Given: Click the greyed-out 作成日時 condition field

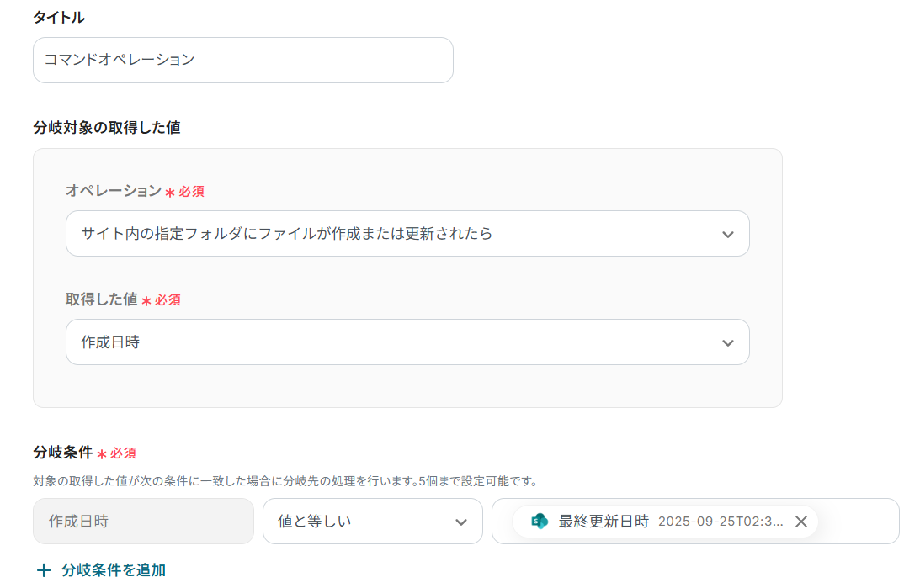Looking at the screenshot, I should pyautogui.click(x=143, y=522).
